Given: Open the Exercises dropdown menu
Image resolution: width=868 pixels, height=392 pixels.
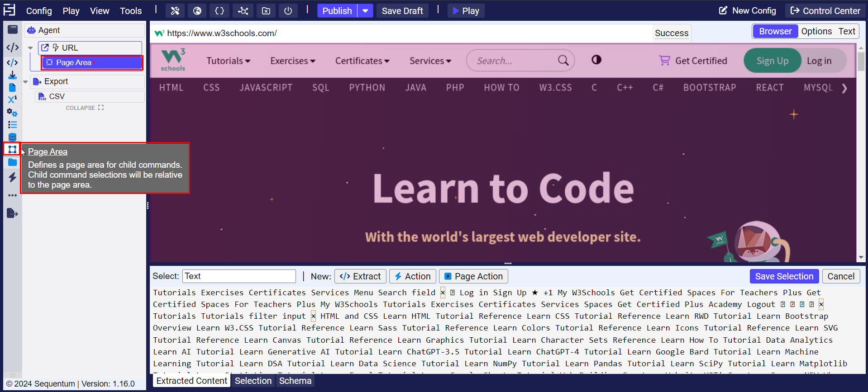Looking at the screenshot, I should pyautogui.click(x=293, y=61).
